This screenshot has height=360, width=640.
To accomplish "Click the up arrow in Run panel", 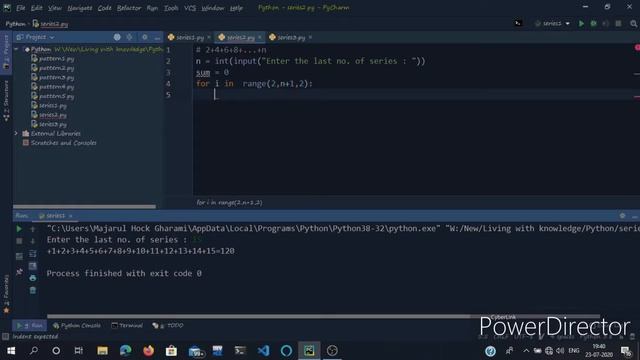I will coord(33,229).
